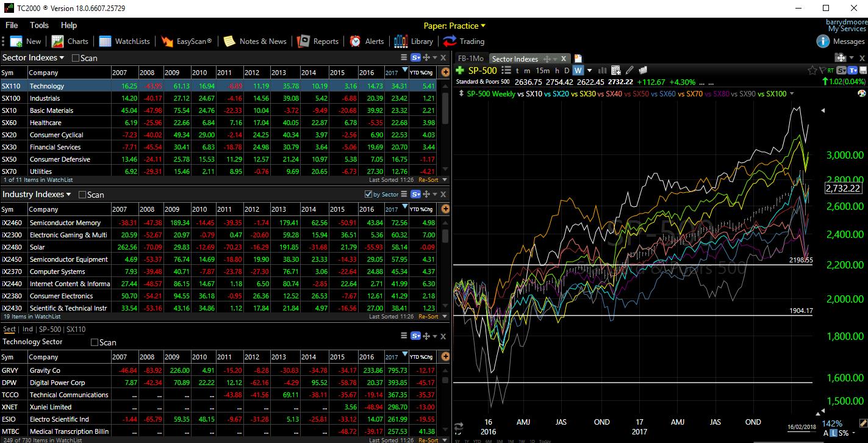This screenshot has width=868, height=443.
Task: Open the indicator add icon on chart toolbar
Action: (x=616, y=71)
